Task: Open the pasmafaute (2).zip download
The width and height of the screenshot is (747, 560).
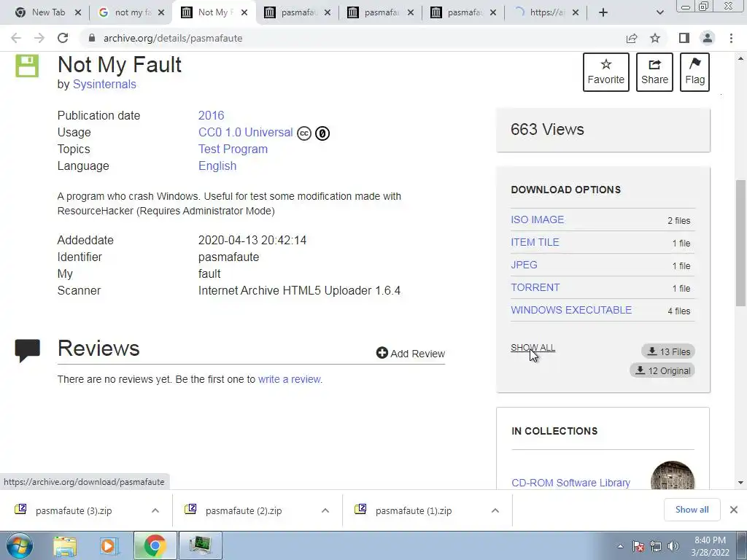Action: pos(244,510)
